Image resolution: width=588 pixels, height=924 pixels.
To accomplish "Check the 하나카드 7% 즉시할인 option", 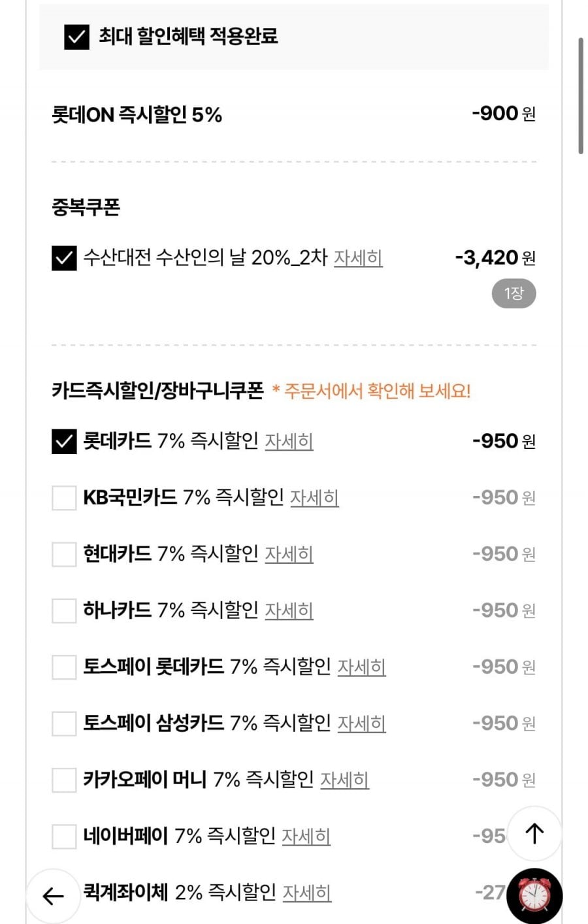I will [64, 611].
